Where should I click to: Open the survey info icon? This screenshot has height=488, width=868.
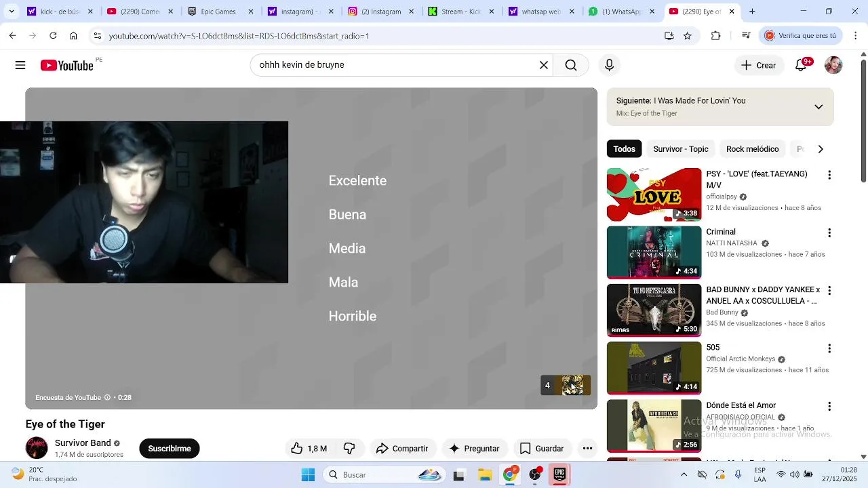click(107, 397)
